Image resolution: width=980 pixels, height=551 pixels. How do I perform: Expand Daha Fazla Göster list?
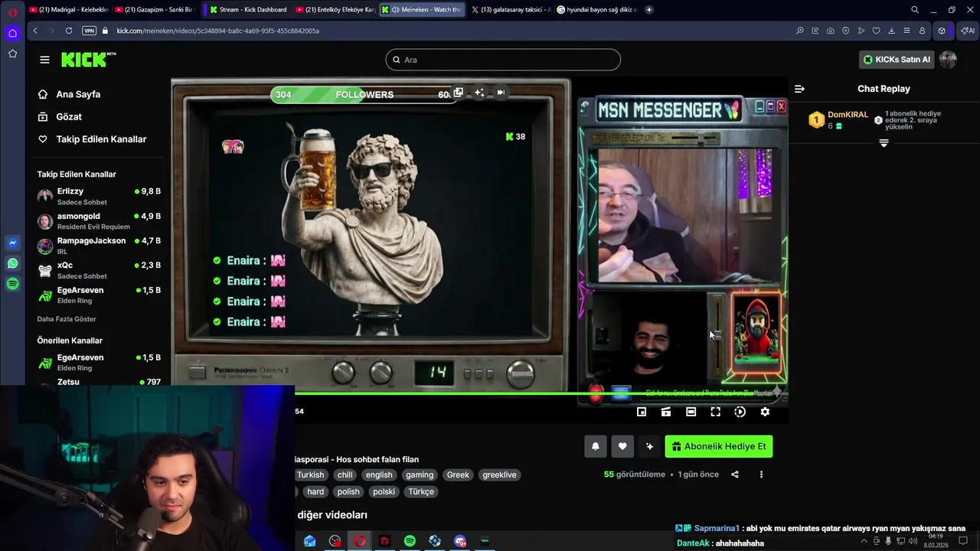coord(67,319)
